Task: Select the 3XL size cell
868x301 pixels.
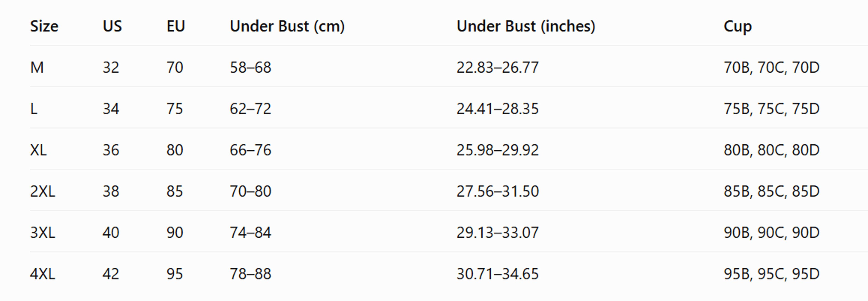Action: pyautogui.click(x=42, y=233)
